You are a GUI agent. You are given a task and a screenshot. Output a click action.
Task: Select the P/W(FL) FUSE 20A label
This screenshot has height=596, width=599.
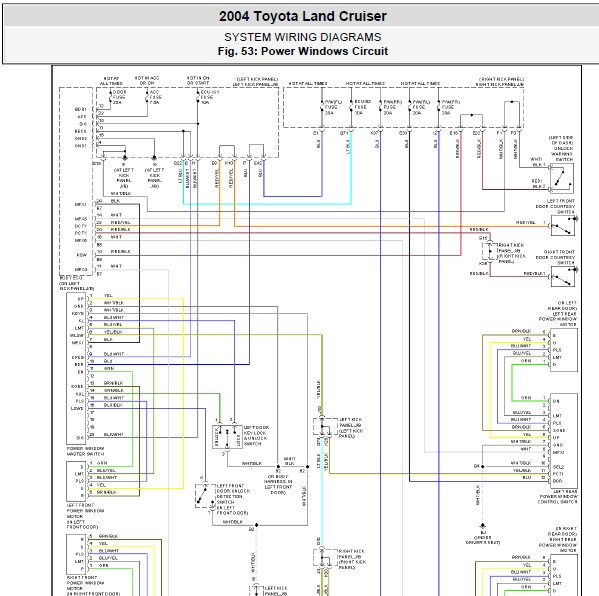332,107
